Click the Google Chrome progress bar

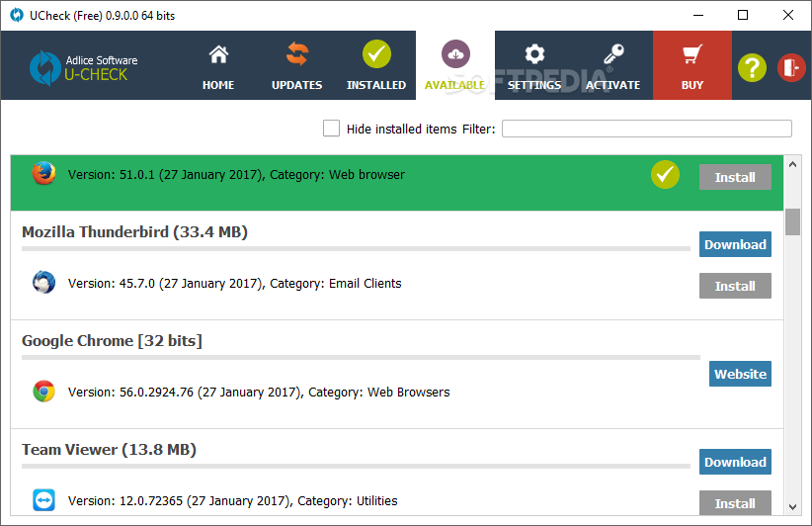[361, 358]
